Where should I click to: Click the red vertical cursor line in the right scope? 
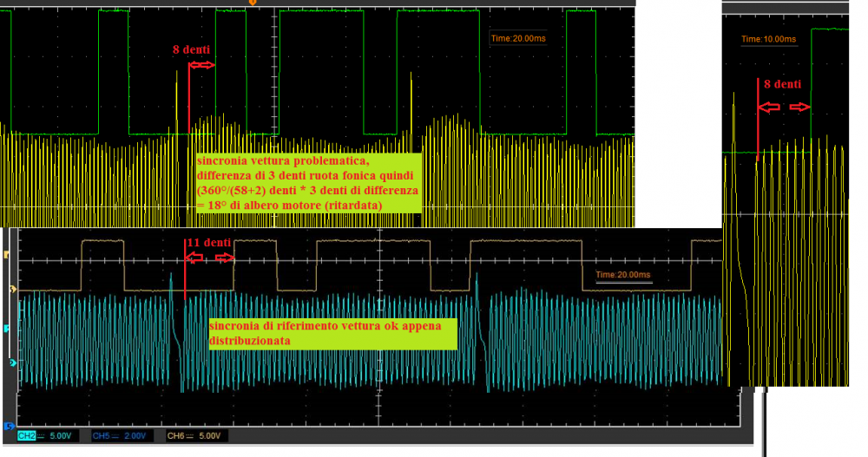(x=757, y=130)
